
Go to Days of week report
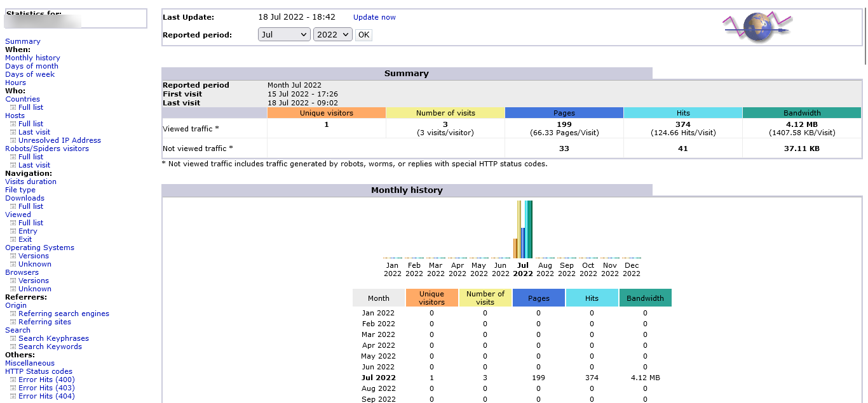point(30,74)
